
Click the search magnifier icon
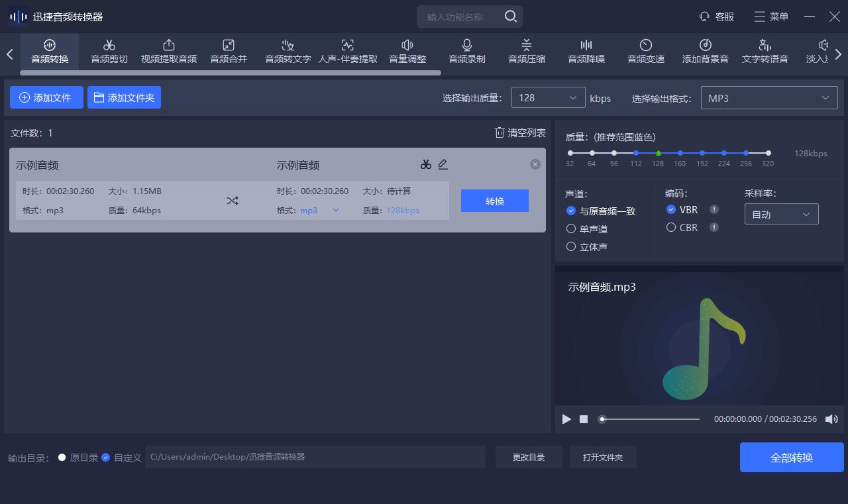point(510,17)
